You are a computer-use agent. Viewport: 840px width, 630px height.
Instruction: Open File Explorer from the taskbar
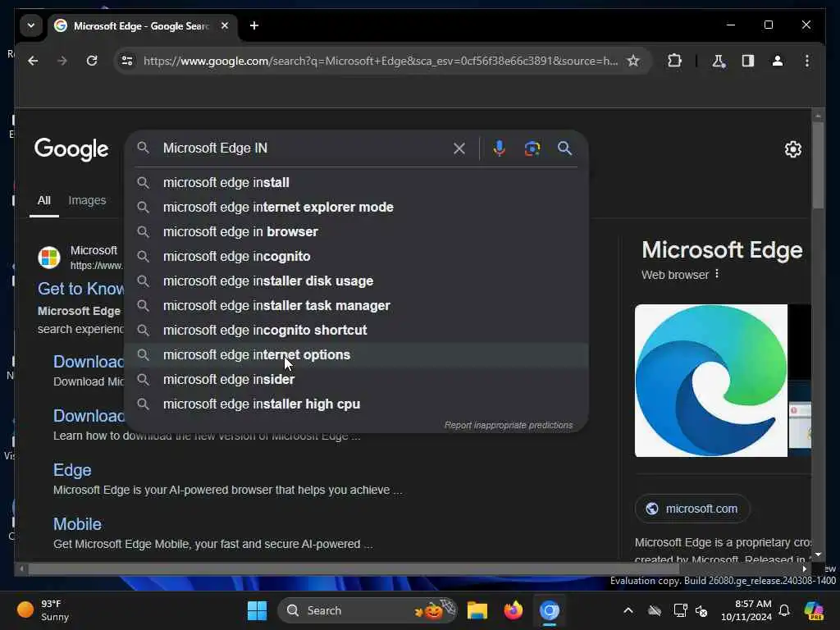(x=477, y=610)
